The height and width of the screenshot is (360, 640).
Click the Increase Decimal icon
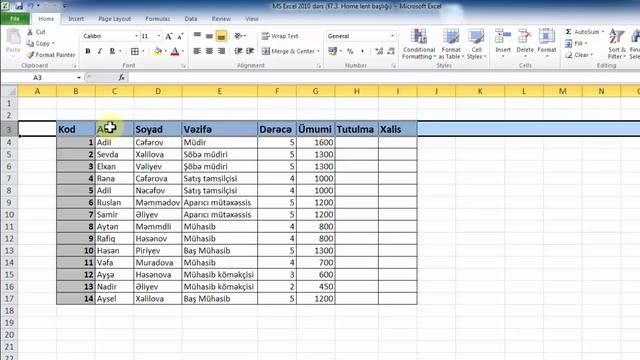tap(379, 51)
